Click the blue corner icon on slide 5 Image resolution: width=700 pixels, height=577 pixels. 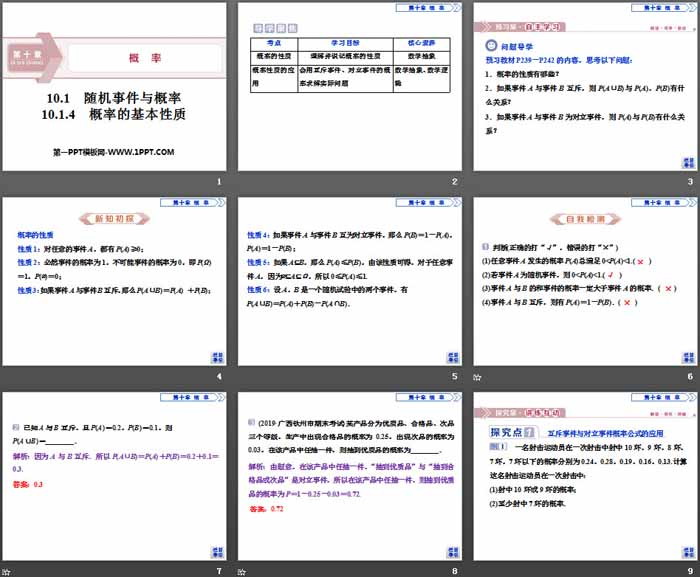pyautogui.click(x=453, y=358)
